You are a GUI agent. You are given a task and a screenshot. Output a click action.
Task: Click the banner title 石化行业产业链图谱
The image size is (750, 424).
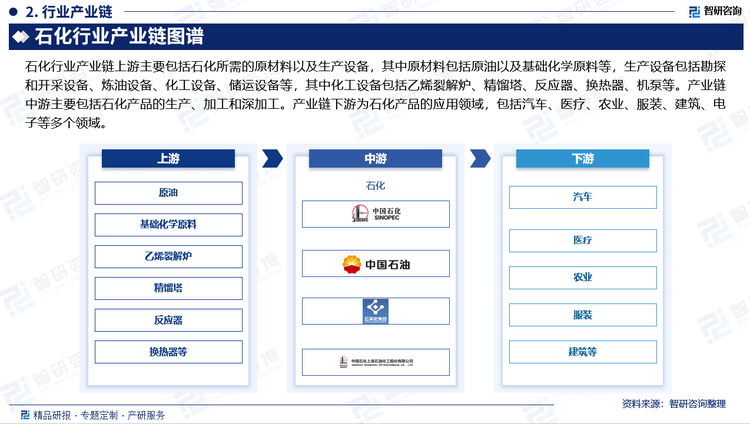pos(119,37)
